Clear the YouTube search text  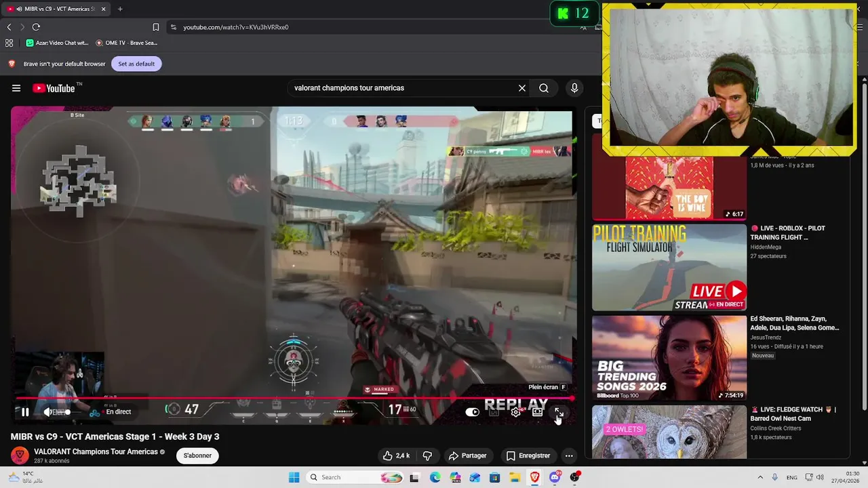click(x=522, y=88)
